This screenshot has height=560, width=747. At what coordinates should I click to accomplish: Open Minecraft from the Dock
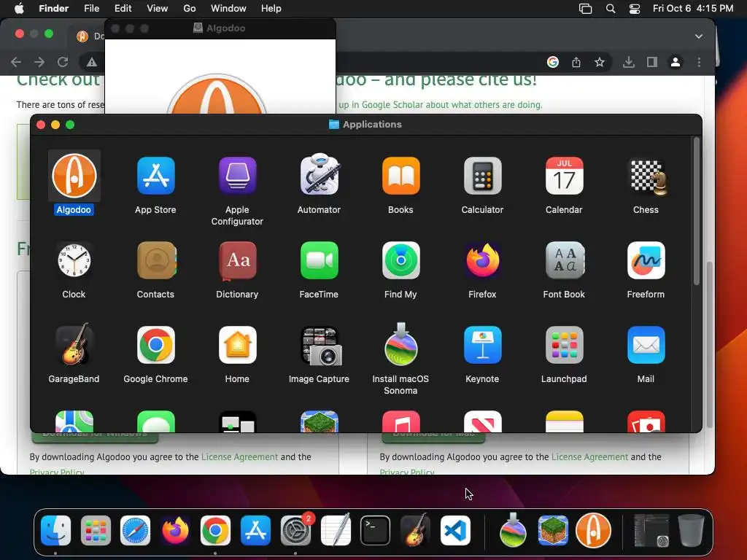click(x=553, y=531)
